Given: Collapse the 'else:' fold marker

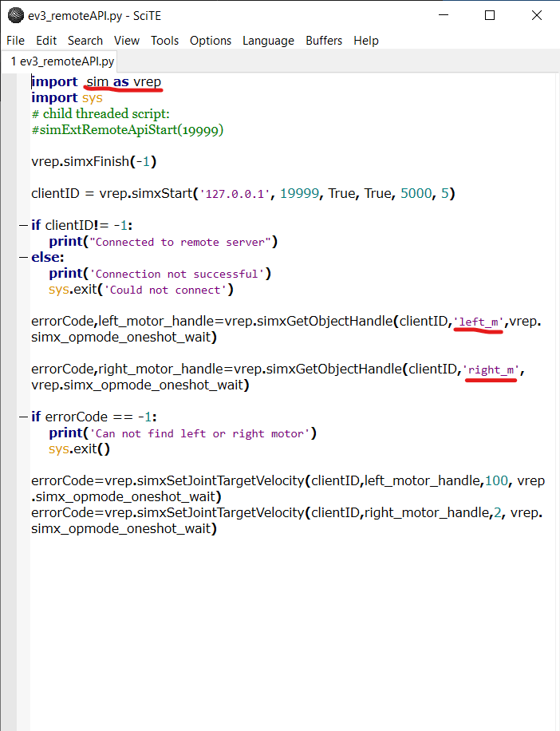Looking at the screenshot, I should click(23, 257).
